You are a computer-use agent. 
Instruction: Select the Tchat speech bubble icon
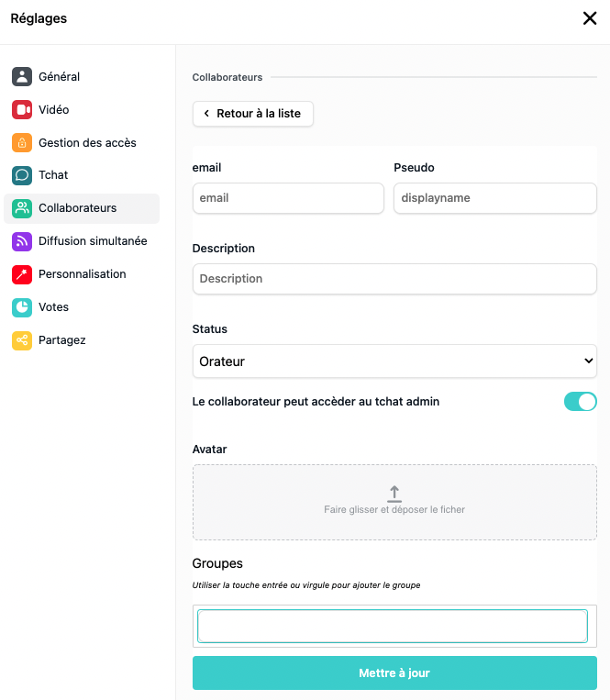22,175
